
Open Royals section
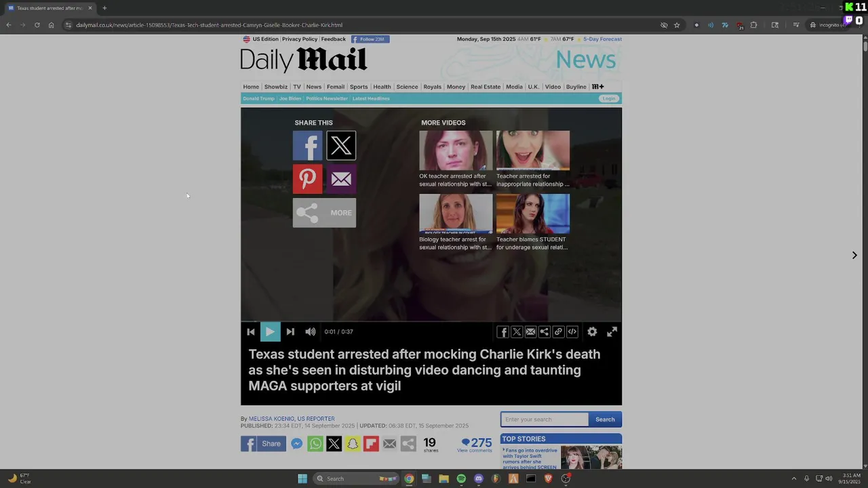[x=432, y=87]
